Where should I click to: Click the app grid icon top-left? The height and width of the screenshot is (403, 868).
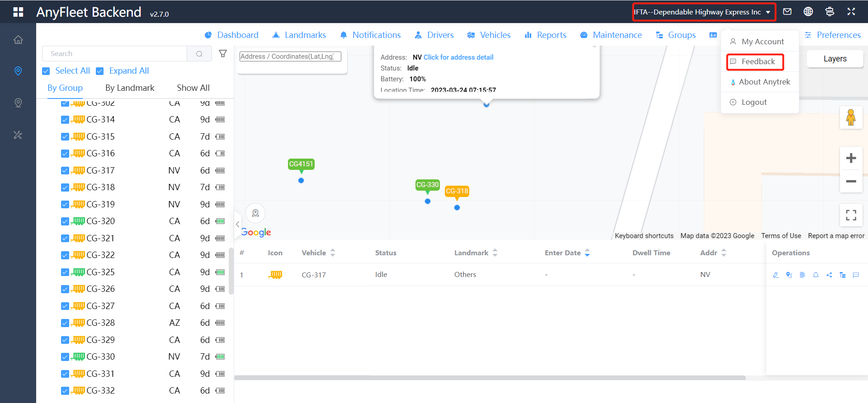tap(18, 12)
